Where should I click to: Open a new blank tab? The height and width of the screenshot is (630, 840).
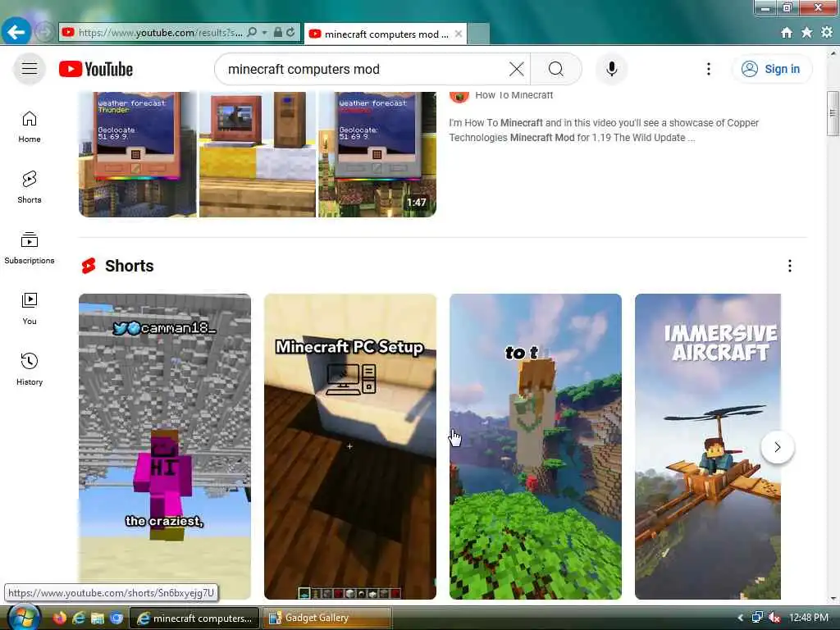(478, 34)
